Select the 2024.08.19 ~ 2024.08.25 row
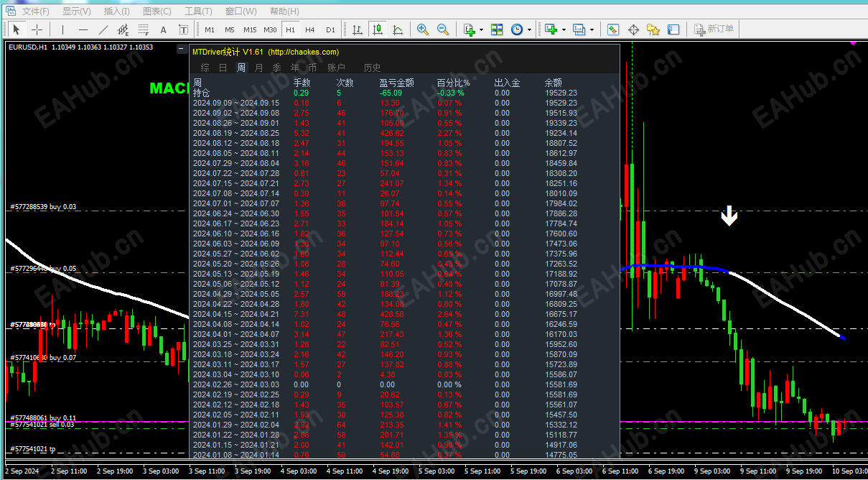The width and height of the screenshot is (868, 480). [385, 133]
